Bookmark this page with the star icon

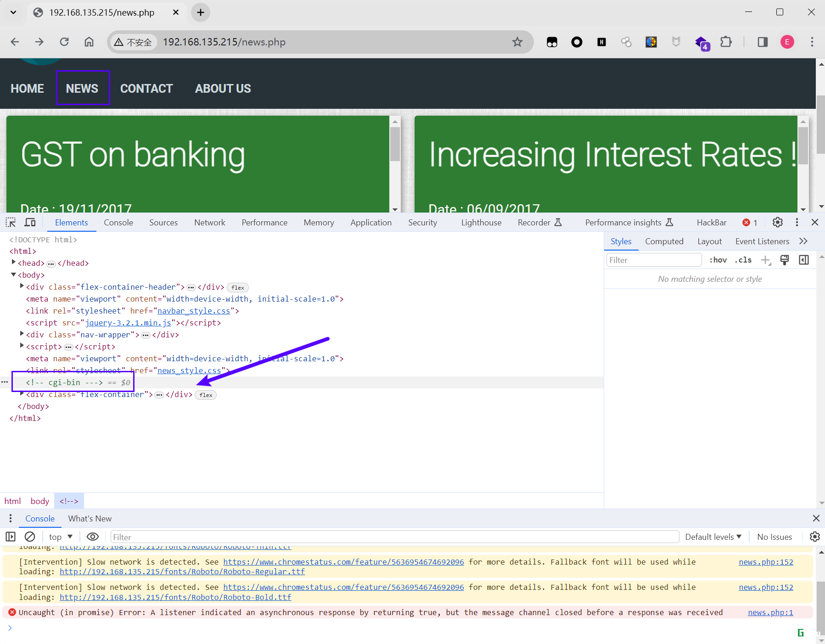tap(517, 42)
